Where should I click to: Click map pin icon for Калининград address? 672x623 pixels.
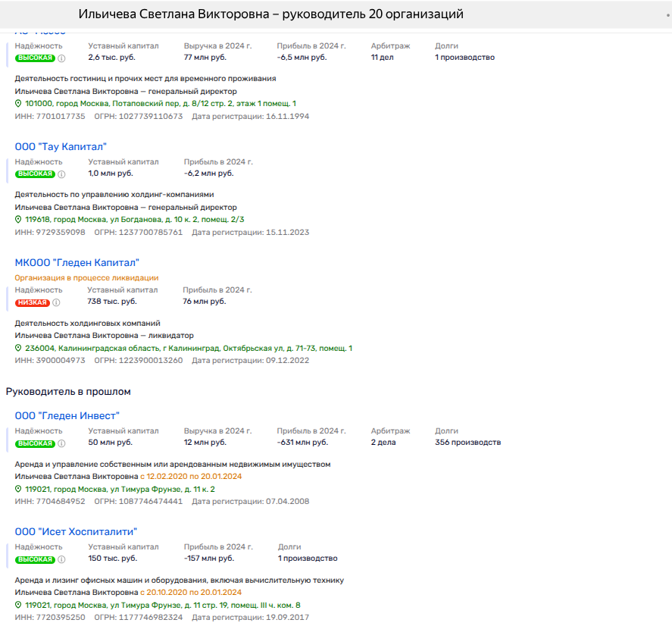[x=19, y=349]
